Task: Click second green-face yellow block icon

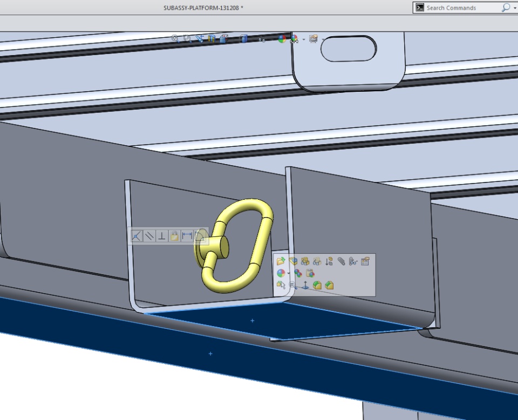Action: click(329, 285)
